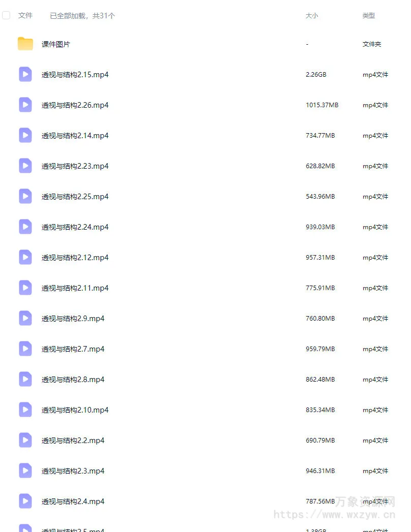
Task: Select the 透视与结构2.8.mp4 file name
Action: tap(73, 380)
